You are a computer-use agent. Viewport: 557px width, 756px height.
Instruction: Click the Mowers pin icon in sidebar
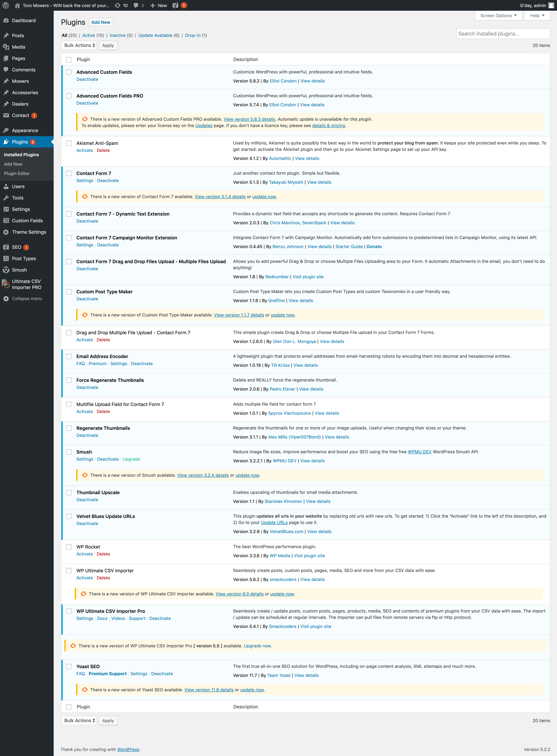coord(6,81)
